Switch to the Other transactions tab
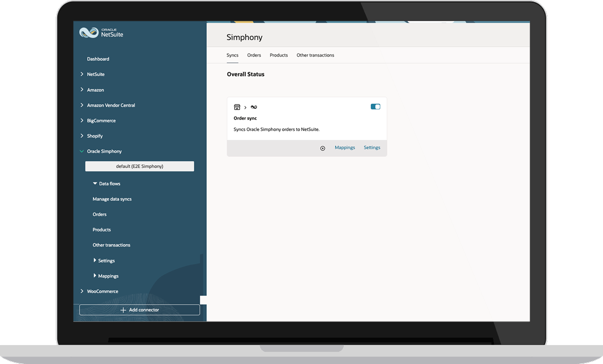603x364 pixels. click(315, 55)
